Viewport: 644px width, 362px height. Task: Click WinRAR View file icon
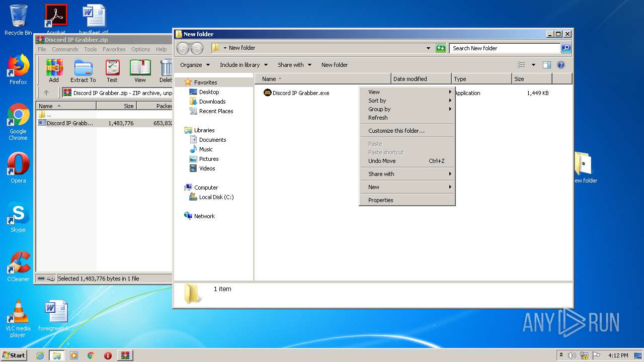(x=140, y=70)
